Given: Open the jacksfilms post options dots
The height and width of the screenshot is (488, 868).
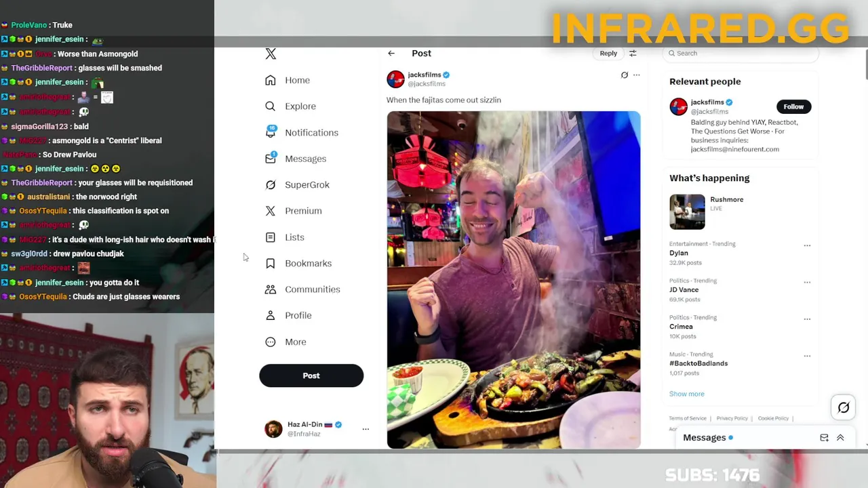Looking at the screenshot, I should (636, 75).
